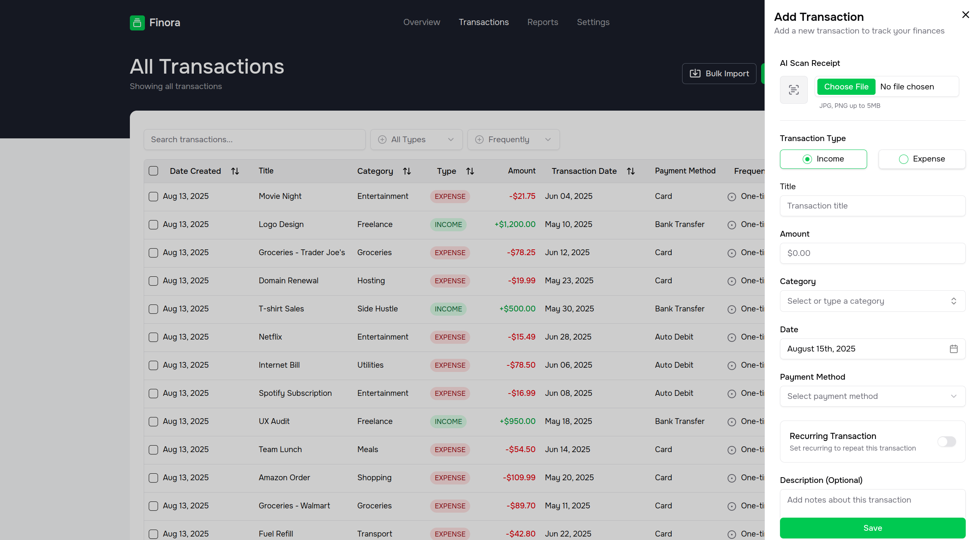
Task: Check the Team Lunch row checkbox
Action: click(x=153, y=450)
